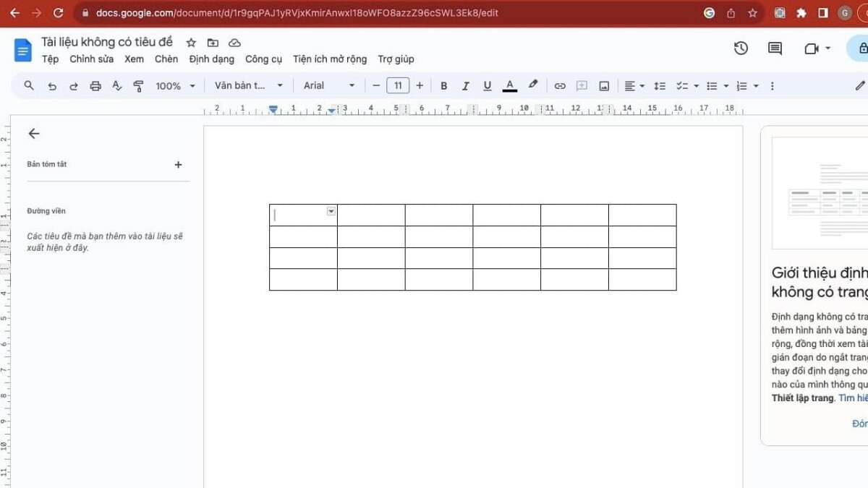Print the document
This screenshot has width=868, height=488.
[x=95, y=86]
